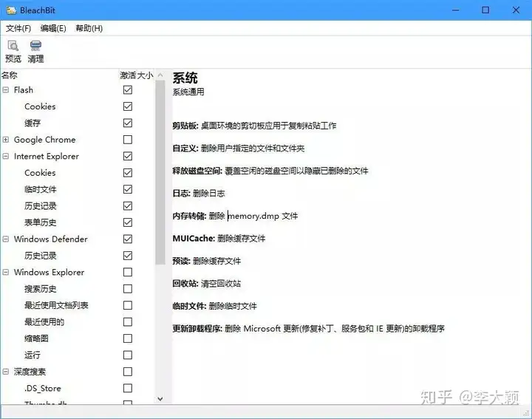Click the MUICache description line
The width and height of the screenshot is (532, 419).
click(219, 239)
